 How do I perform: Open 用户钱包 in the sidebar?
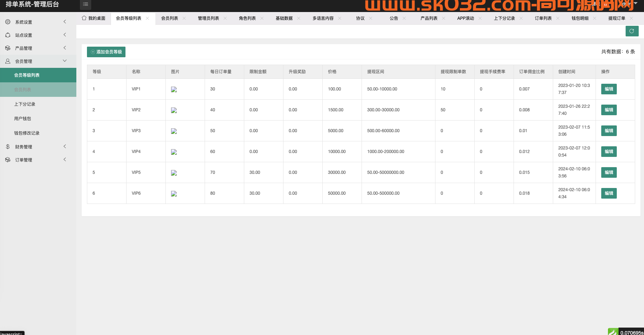[38, 119]
